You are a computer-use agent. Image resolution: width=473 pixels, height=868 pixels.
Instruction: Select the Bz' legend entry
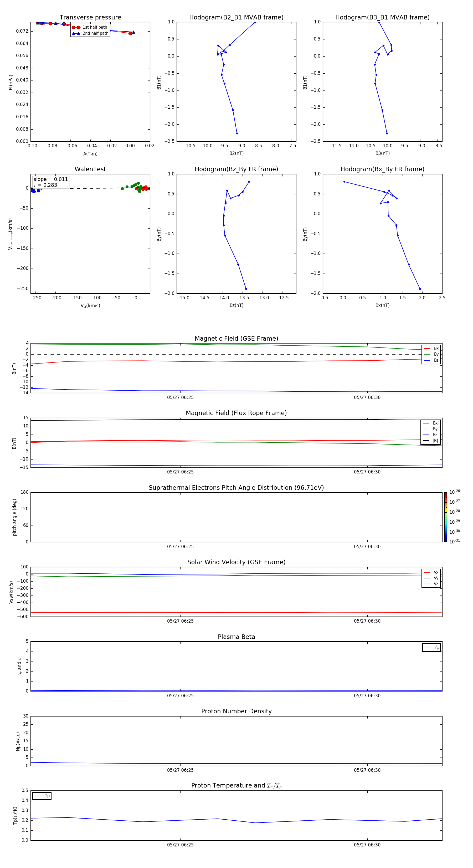coord(431,435)
